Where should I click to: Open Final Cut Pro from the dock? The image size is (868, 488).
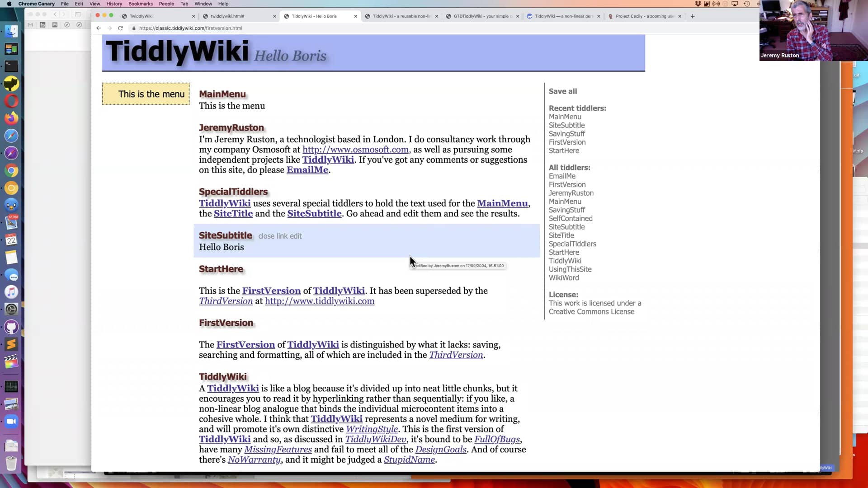[x=11, y=362]
